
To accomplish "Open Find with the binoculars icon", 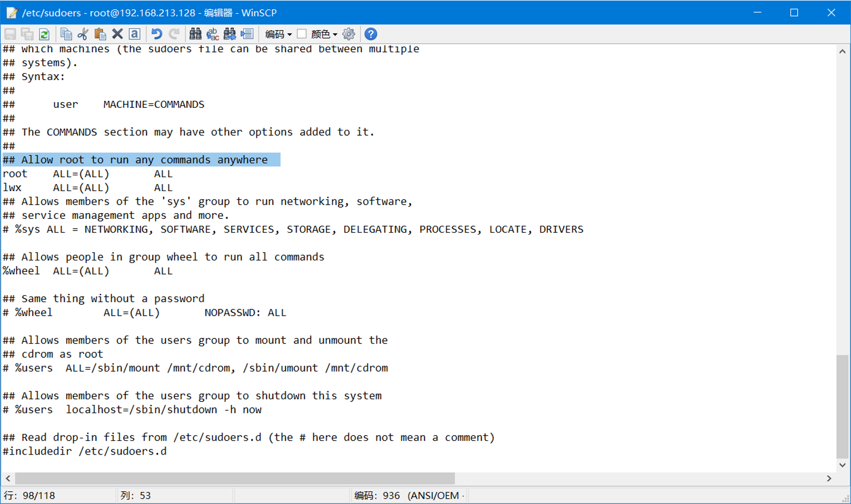I will (195, 34).
